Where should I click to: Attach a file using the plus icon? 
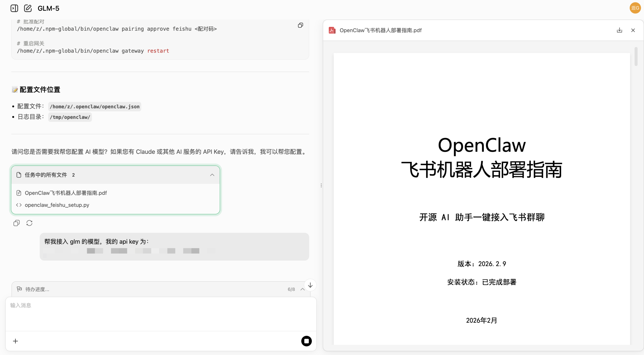15,341
